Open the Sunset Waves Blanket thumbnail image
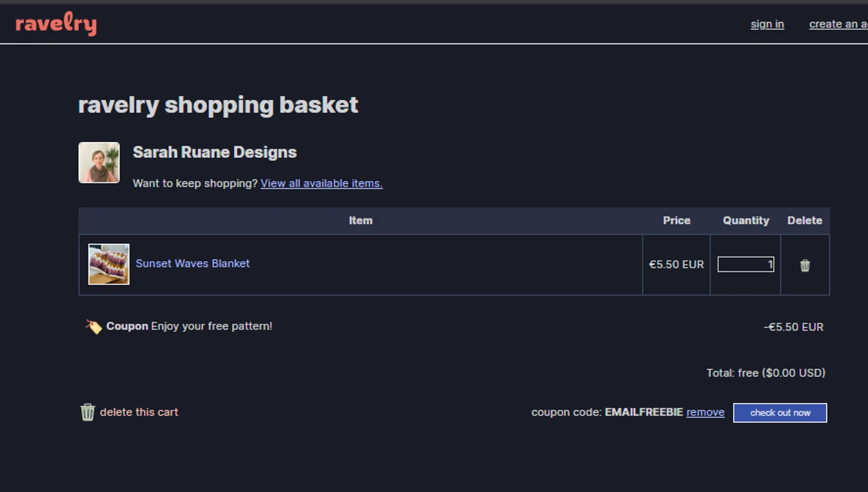This screenshot has height=492, width=868. click(109, 264)
